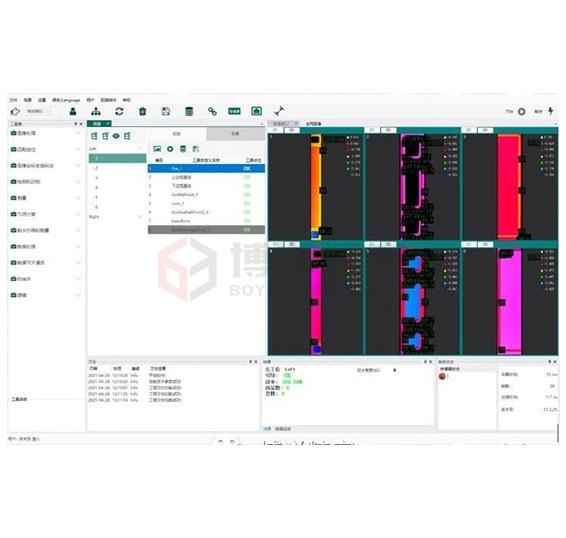Toggle the 3D view button of image pane 2
The image size is (566, 538).
(388, 130)
